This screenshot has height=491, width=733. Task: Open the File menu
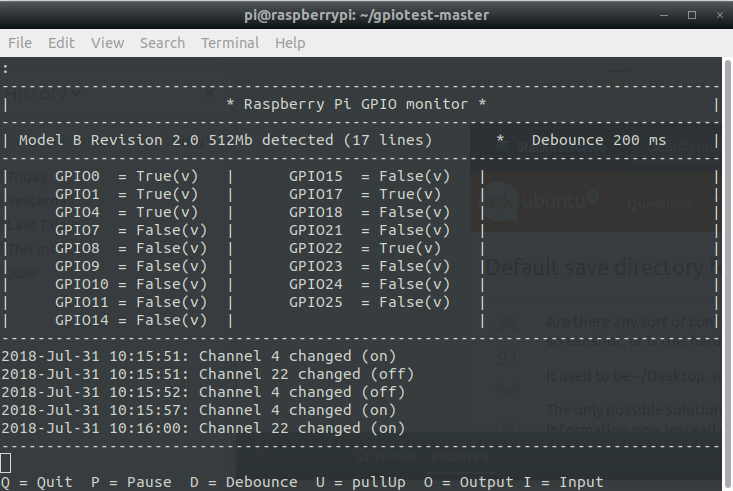pos(20,43)
